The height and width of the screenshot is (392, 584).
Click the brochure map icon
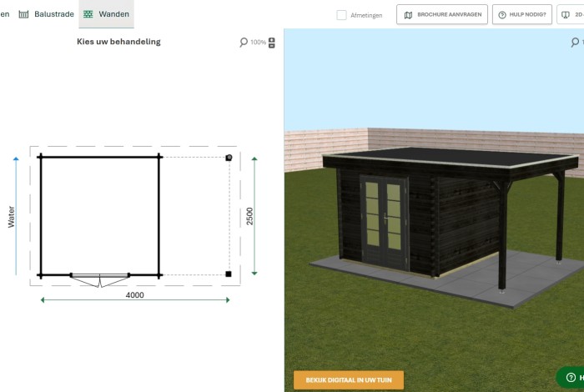408,15
